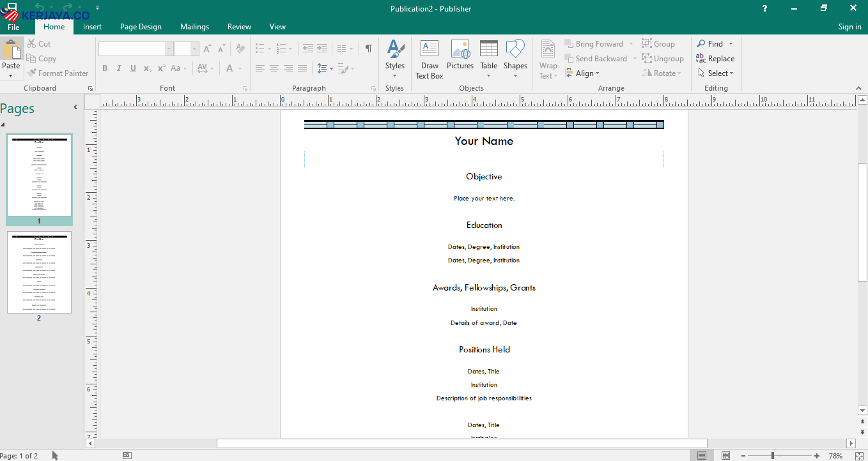Open the Select dropdown menu

pos(715,73)
